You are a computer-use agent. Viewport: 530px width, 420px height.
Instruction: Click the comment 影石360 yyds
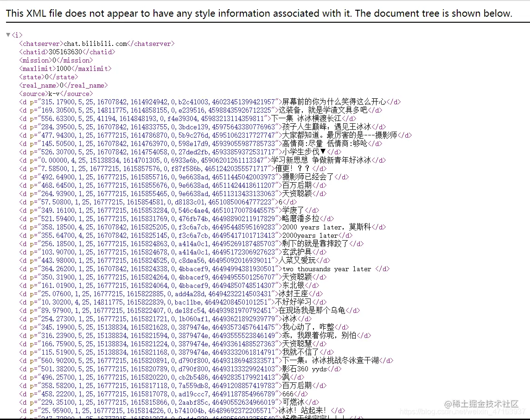[305, 369]
